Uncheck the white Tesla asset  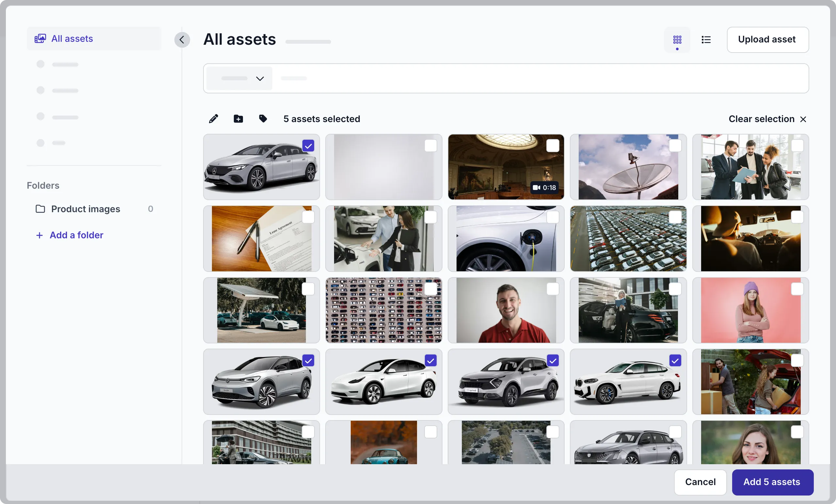(x=430, y=360)
